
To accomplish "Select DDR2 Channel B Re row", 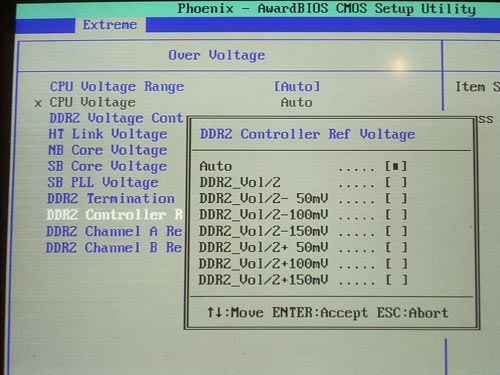I will click(x=114, y=248).
